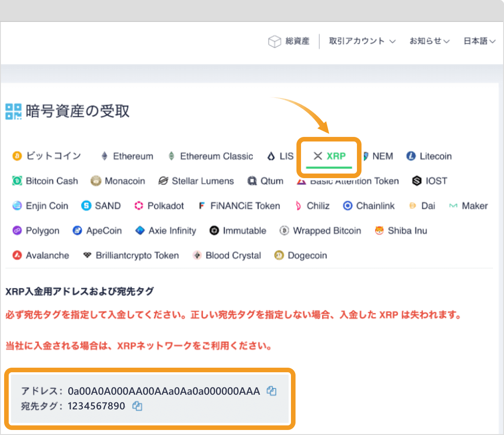The image size is (504, 435).
Task: Expand the 取引アカウント dropdown
Action: pos(362,41)
